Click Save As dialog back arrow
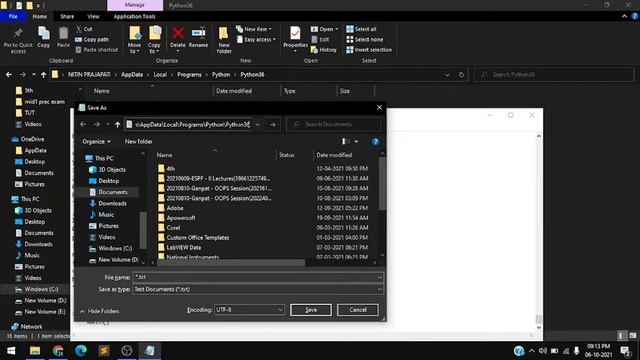This screenshot has height=360, width=640. click(x=83, y=124)
